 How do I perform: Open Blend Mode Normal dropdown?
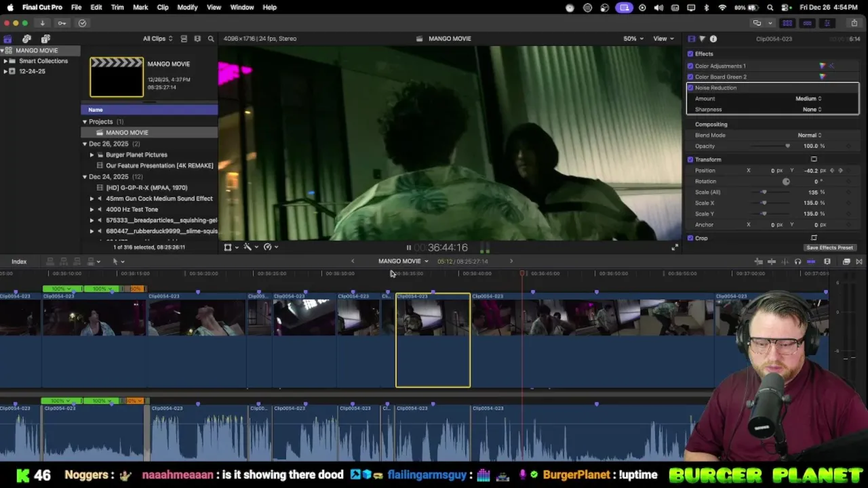[810, 135]
